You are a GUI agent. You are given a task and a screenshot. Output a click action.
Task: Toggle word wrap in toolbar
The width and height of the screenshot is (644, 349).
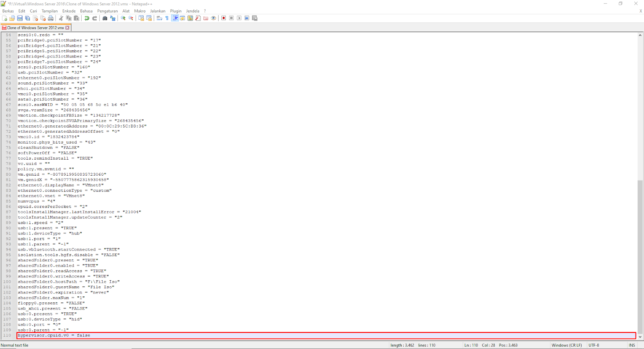[159, 18]
